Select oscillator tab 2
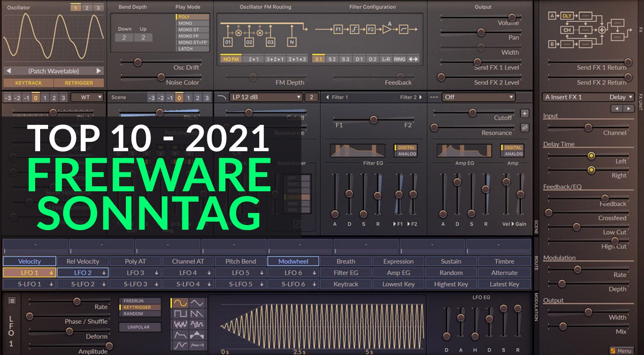The height and width of the screenshot is (355, 644). point(87,8)
